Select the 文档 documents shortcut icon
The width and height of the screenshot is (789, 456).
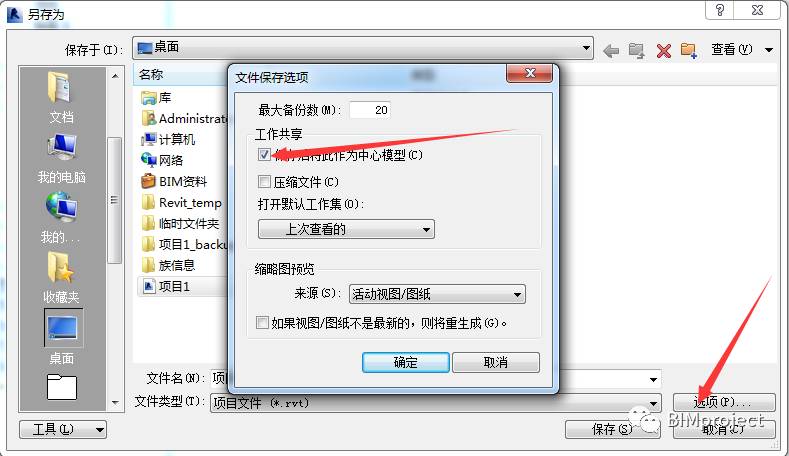(x=61, y=89)
